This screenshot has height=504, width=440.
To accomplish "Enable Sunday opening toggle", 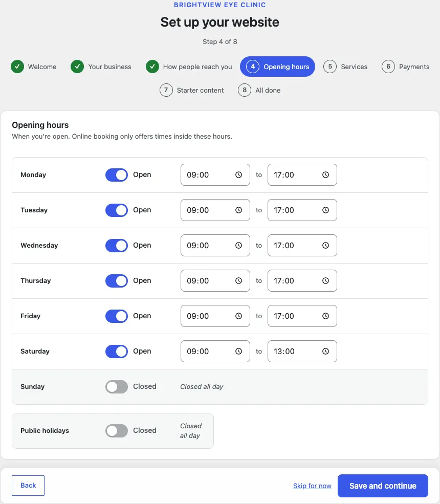I will (116, 387).
